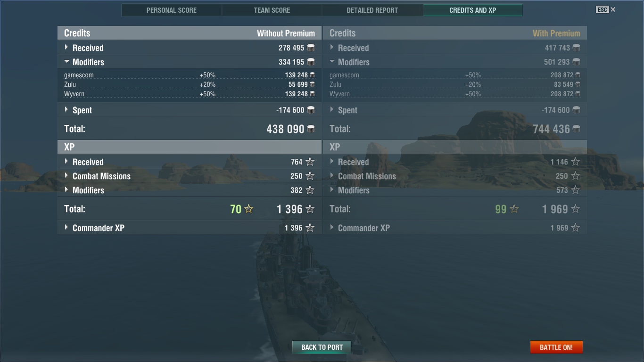This screenshot has height=362, width=644.
Task: Open the Detailed Report tab
Action: pos(372,10)
